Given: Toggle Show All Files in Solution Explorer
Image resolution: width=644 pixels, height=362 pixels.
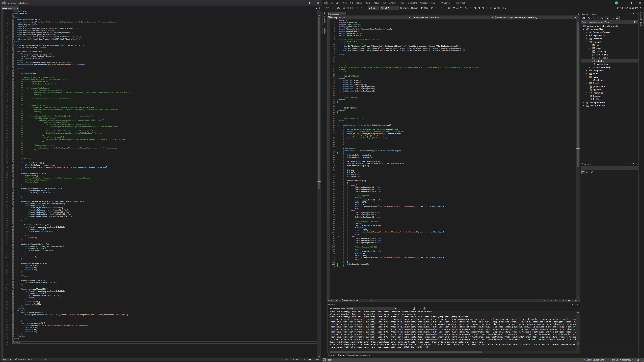Looking at the screenshot, I should point(602,18).
